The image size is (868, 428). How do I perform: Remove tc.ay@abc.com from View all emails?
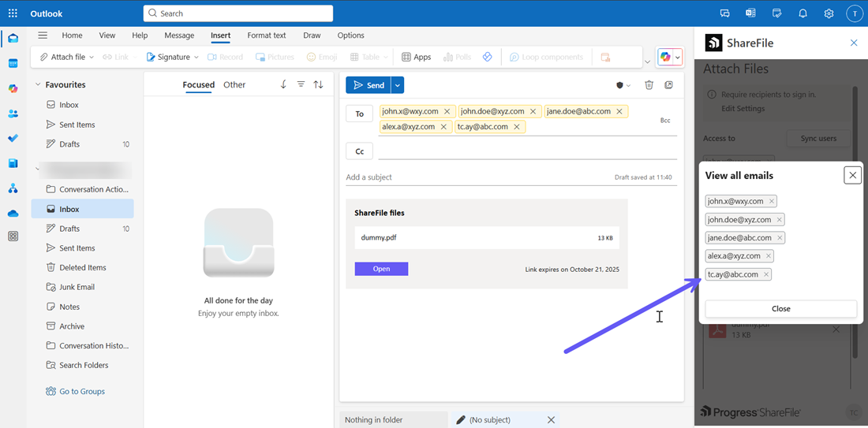point(766,274)
